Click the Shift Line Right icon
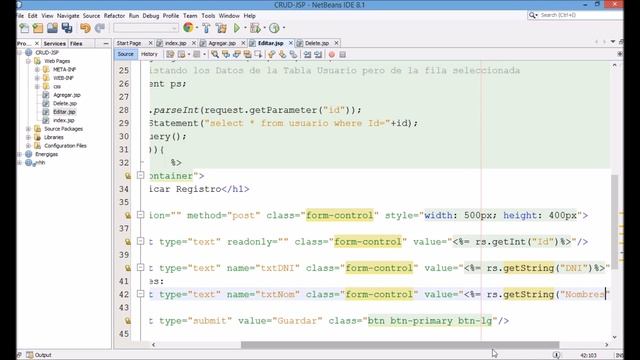 point(318,54)
